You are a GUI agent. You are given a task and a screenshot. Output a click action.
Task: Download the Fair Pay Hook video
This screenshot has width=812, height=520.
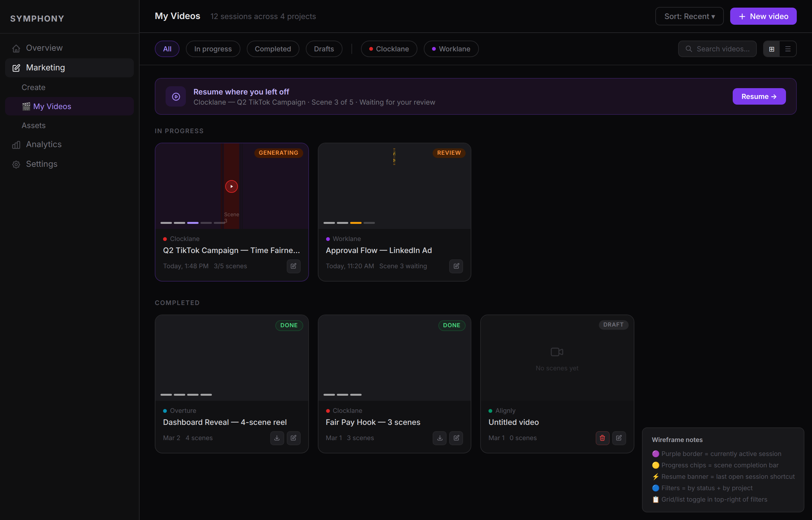click(439, 438)
